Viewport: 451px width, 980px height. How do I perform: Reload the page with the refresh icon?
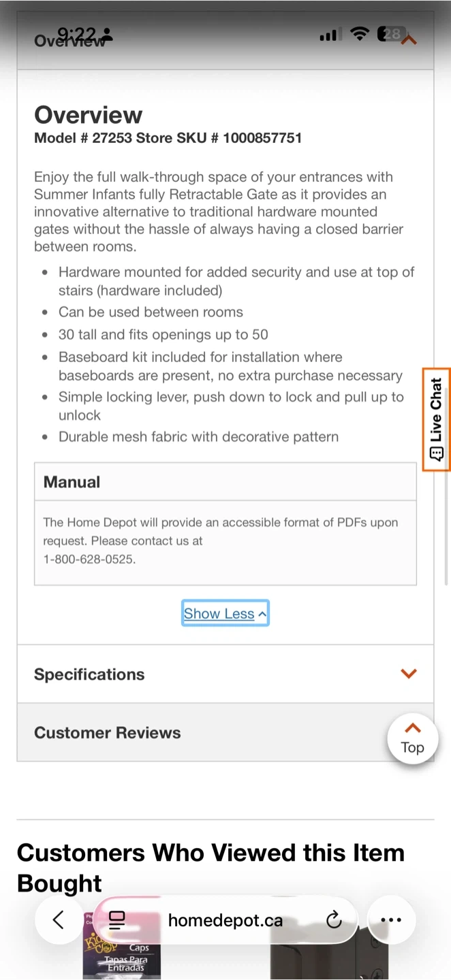tap(334, 920)
